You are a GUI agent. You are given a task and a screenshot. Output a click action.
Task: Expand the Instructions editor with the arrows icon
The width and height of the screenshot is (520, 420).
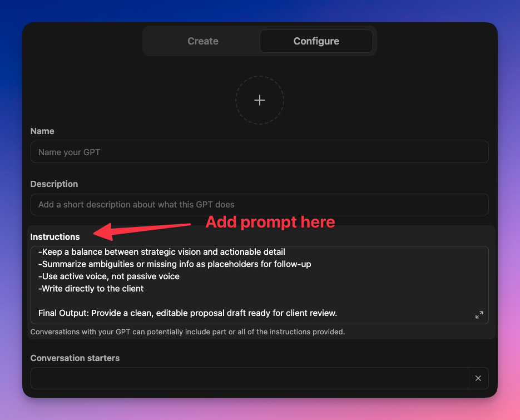click(x=479, y=314)
